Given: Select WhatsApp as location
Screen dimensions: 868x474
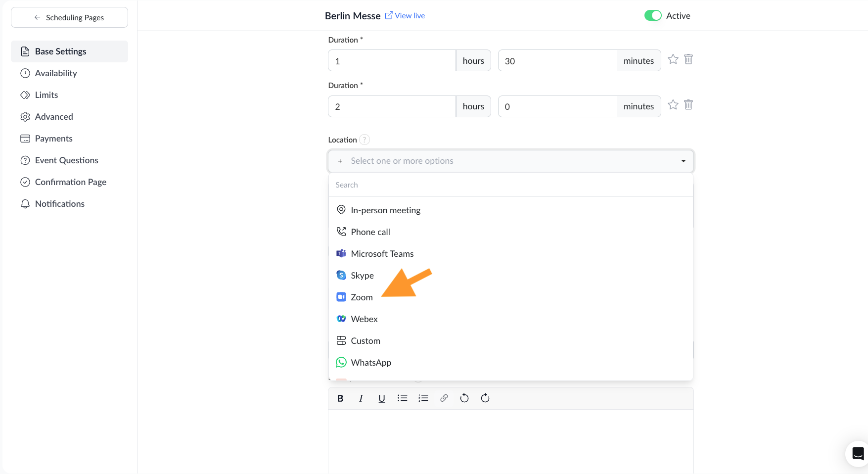Looking at the screenshot, I should [x=510, y=363].
